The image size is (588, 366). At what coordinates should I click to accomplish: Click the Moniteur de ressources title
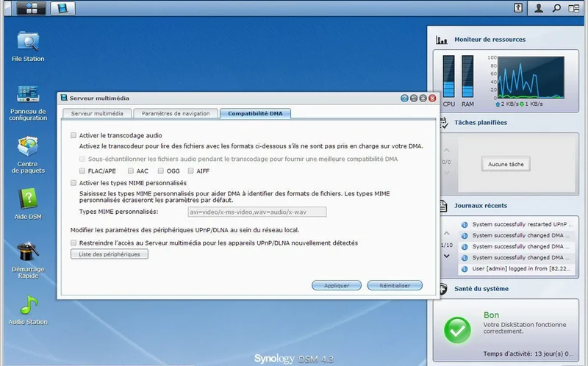pyautogui.click(x=490, y=40)
